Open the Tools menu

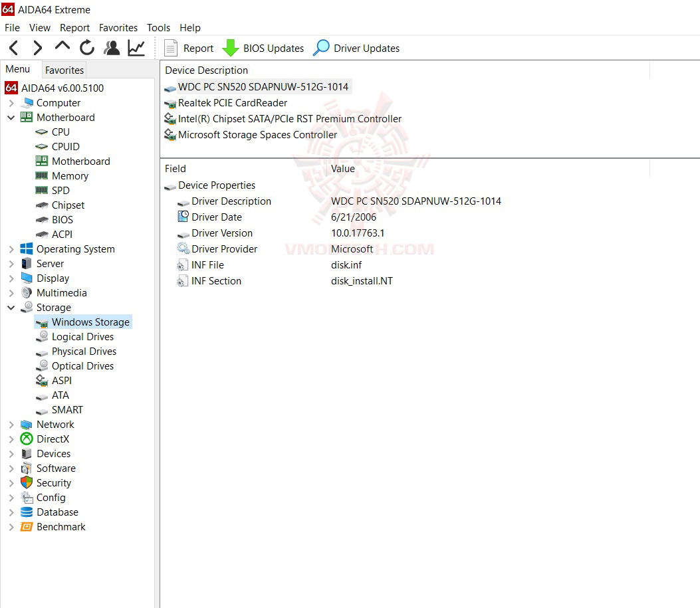(x=158, y=28)
